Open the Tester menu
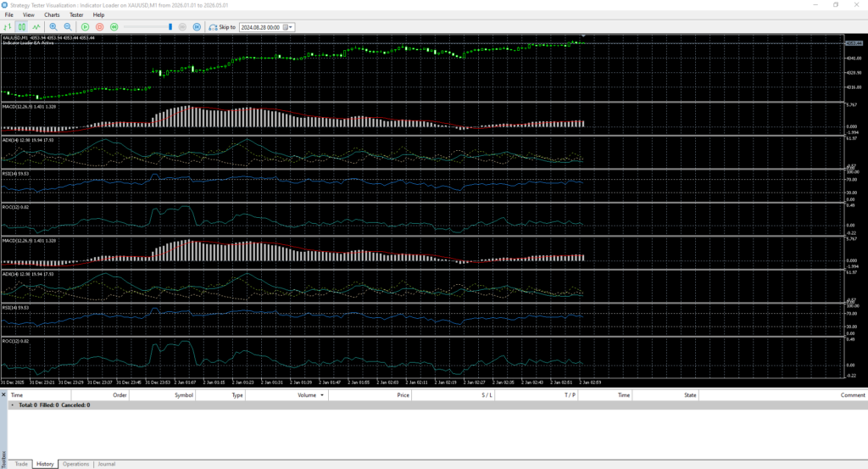 click(76, 15)
